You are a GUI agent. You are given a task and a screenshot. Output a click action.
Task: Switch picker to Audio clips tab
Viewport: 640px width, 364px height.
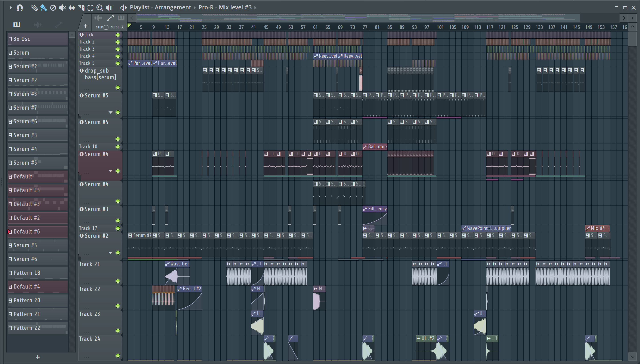(x=38, y=24)
